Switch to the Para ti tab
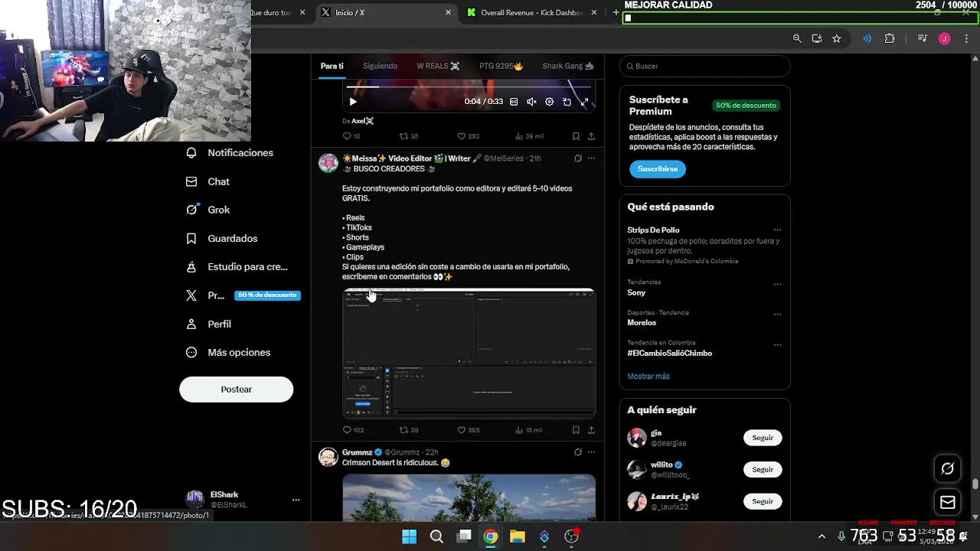 click(332, 66)
